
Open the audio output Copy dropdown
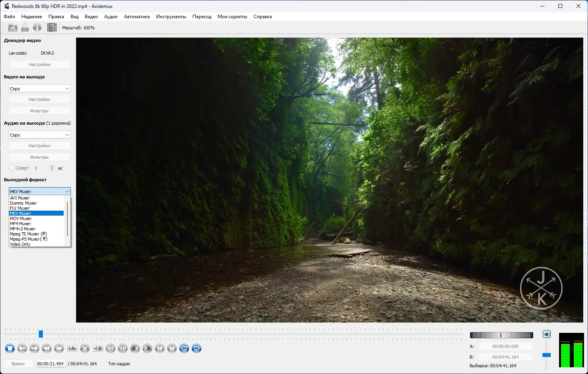(40, 135)
